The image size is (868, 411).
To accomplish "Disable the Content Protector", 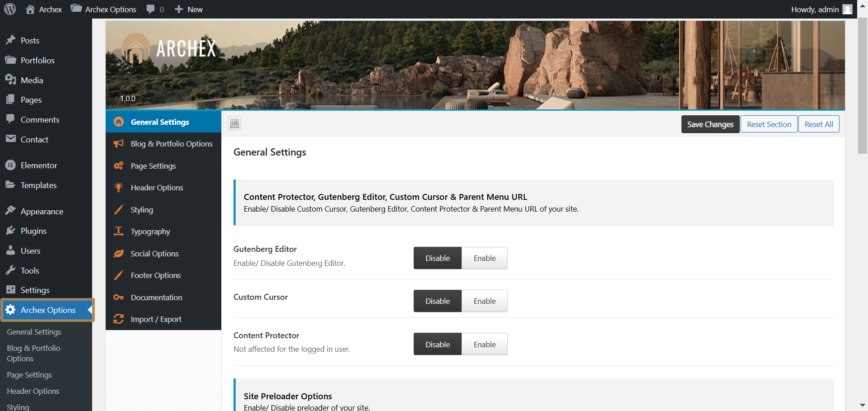I will (x=438, y=344).
